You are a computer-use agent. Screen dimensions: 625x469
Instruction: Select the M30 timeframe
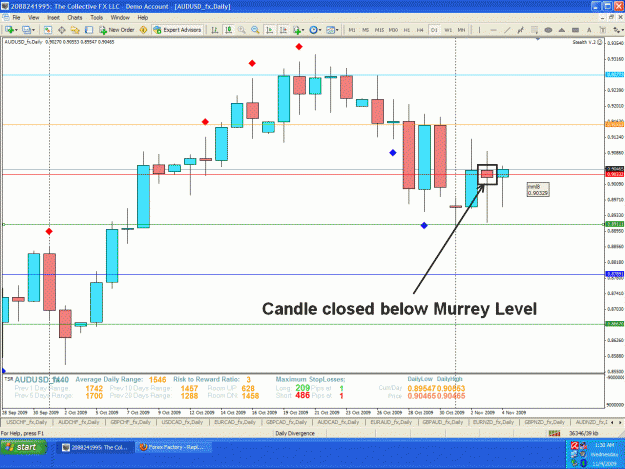point(393,30)
